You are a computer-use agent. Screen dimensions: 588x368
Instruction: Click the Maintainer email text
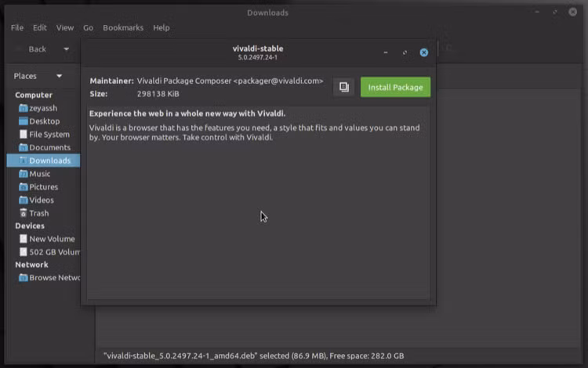[x=278, y=81]
